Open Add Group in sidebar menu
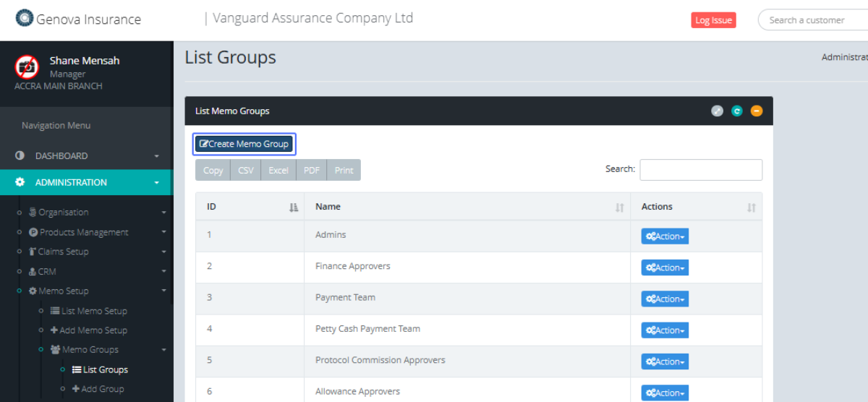The image size is (868, 402). click(x=102, y=389)
